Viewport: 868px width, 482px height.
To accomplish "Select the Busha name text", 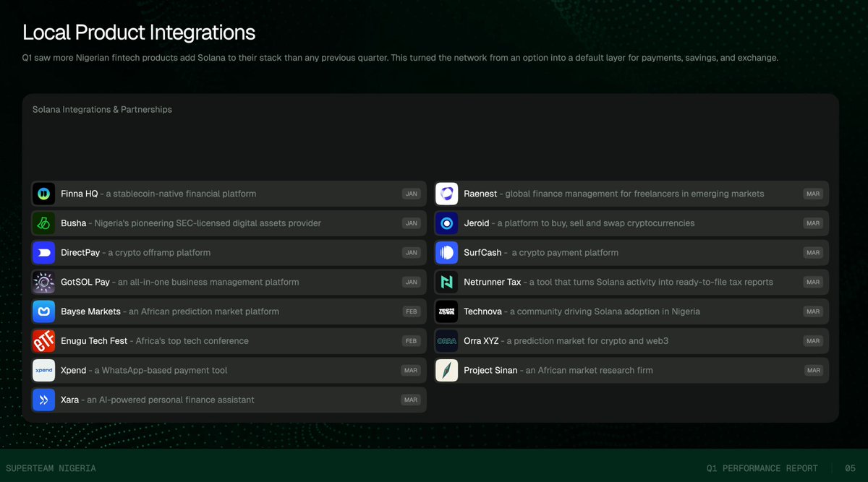I will point(74,223).
